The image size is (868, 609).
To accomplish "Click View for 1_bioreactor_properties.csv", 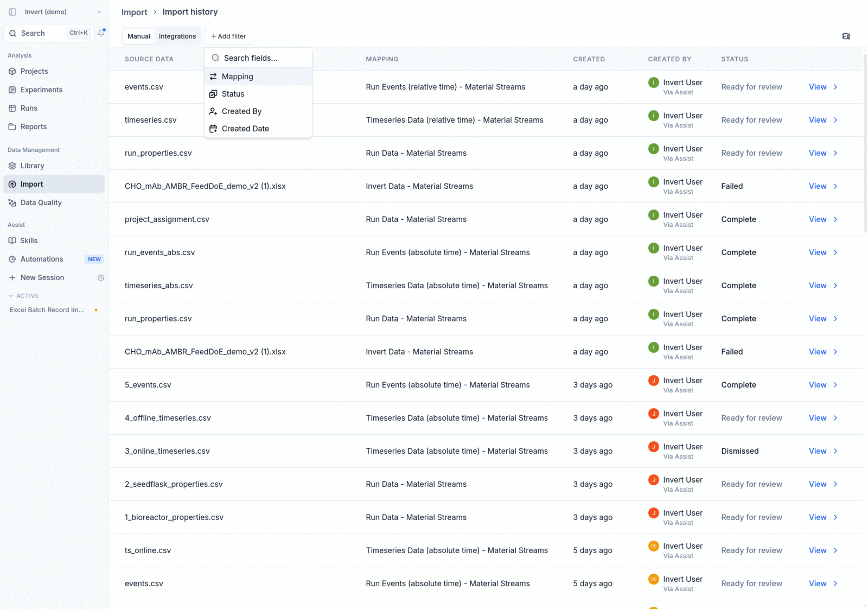I will click(818, 517).
